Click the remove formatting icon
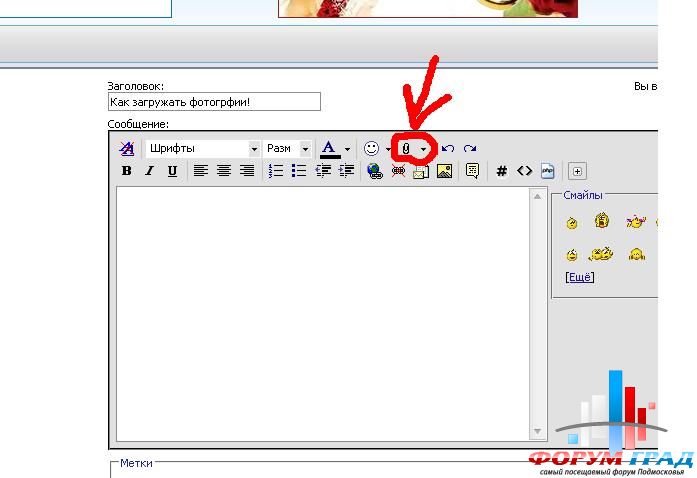697x478 pixels. [x=127, y=148]
